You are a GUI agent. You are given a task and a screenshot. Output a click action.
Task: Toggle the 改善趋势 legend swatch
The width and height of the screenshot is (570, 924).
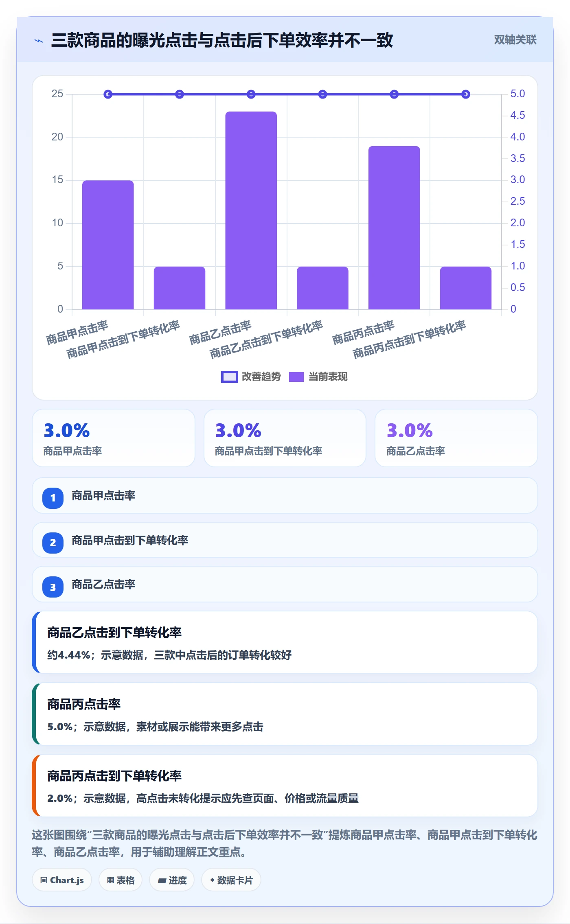point(229,377)
